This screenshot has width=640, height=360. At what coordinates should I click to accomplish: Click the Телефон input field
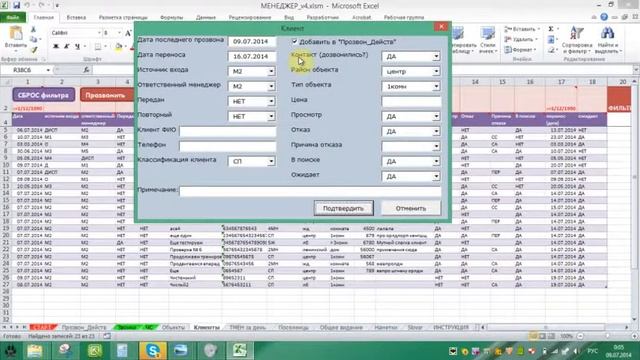tap(228, 146)
